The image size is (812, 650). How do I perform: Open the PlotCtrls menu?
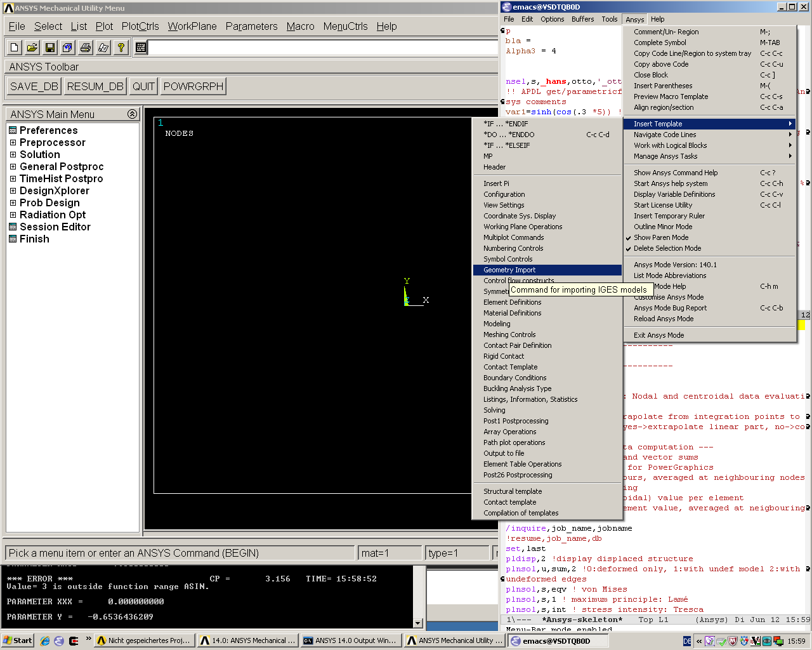[x=140, y=26]
